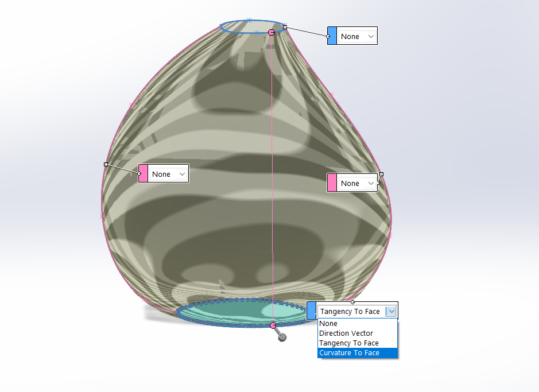Click the square leader handle on top ellipse
This screenshot has width=539, height=392.
[x=285, y=27]
